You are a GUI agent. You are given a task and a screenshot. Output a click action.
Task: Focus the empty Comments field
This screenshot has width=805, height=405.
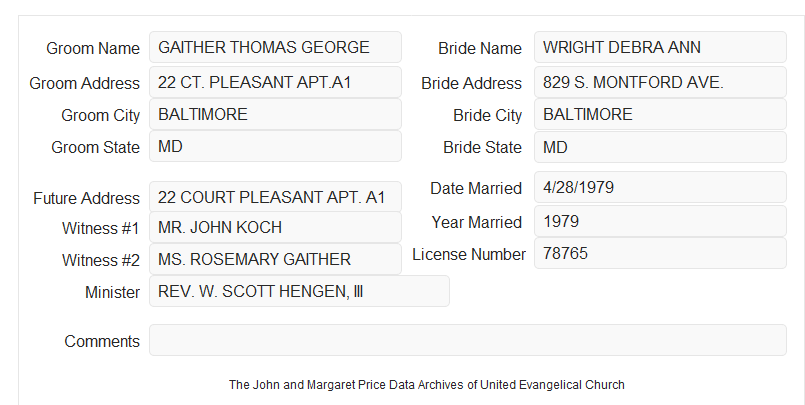tap(468, 340)
